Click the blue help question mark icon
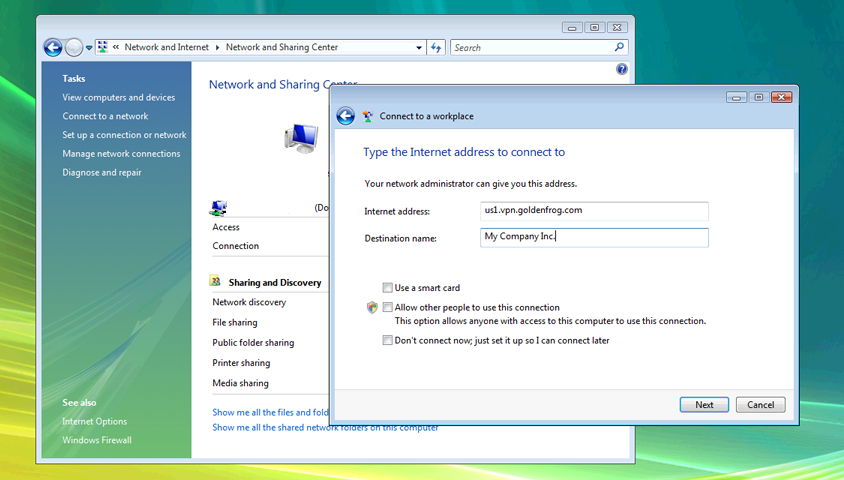 (622, 70)
